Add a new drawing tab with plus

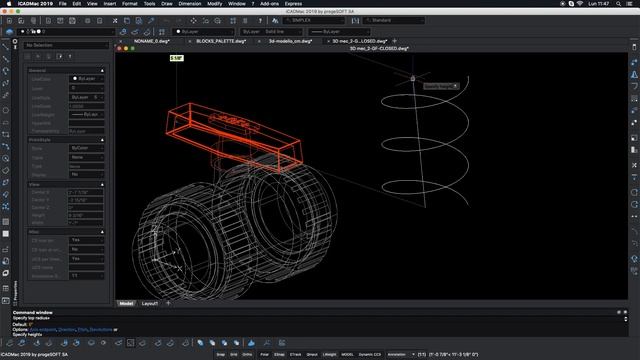pyautogui.click(x=394, y=41)
